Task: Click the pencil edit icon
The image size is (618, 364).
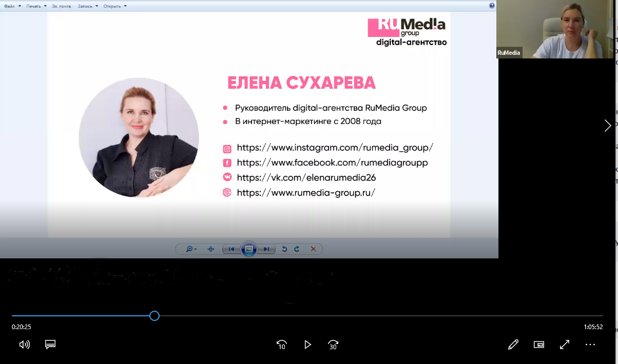Action: coord(513,345)
